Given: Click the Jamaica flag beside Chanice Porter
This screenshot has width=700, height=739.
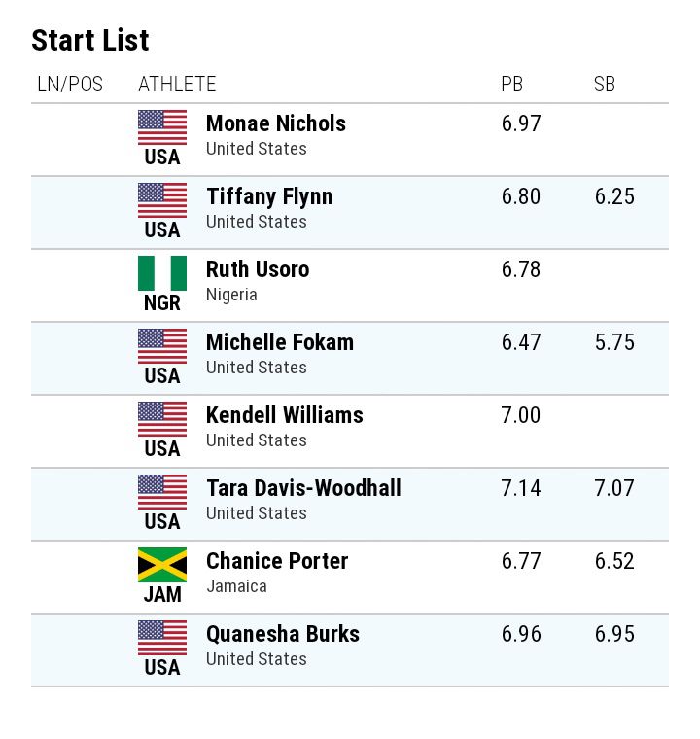Looking at the screenshot, I should [162, 565].
